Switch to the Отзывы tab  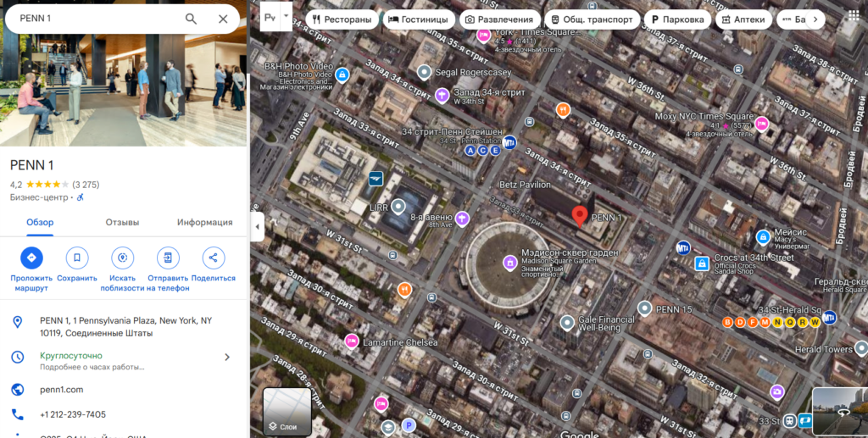point(122,222)
